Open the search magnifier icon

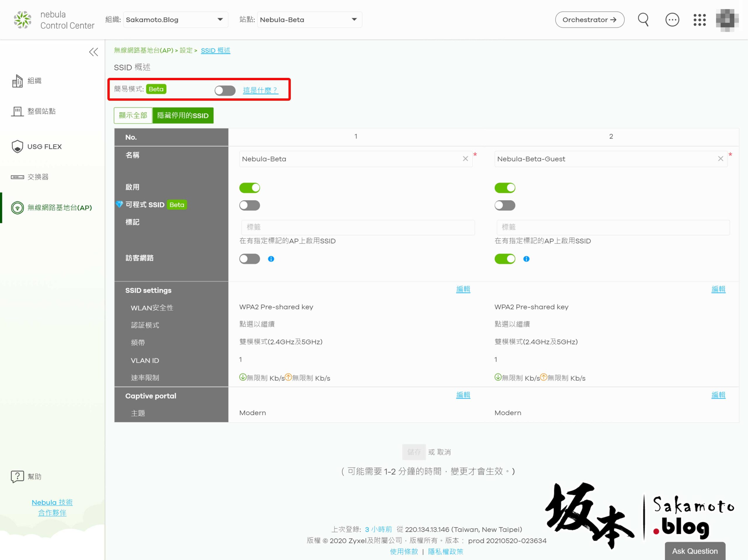(643, 20)
